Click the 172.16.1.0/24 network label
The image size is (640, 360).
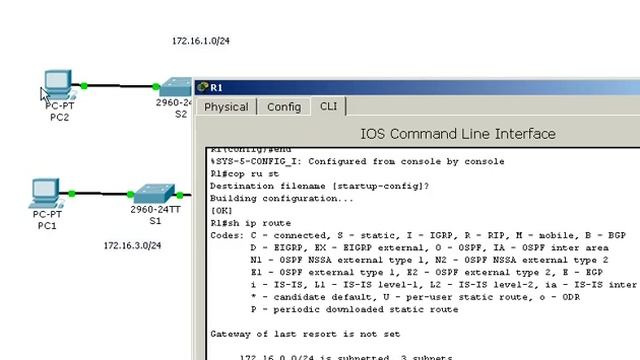201,41
